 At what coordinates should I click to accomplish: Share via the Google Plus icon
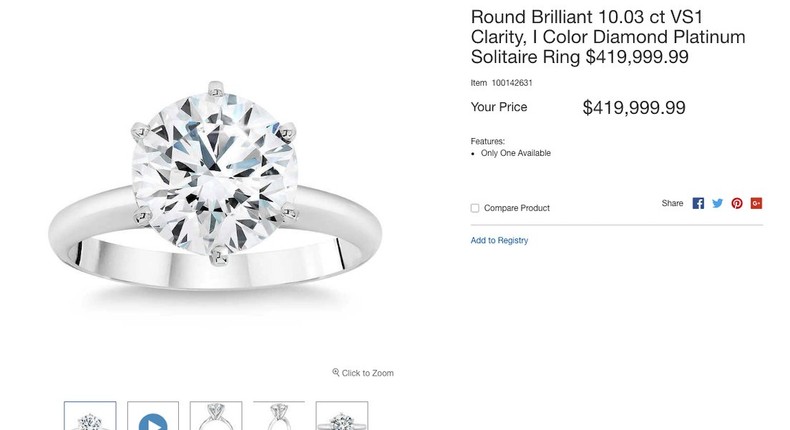[757, 203]
